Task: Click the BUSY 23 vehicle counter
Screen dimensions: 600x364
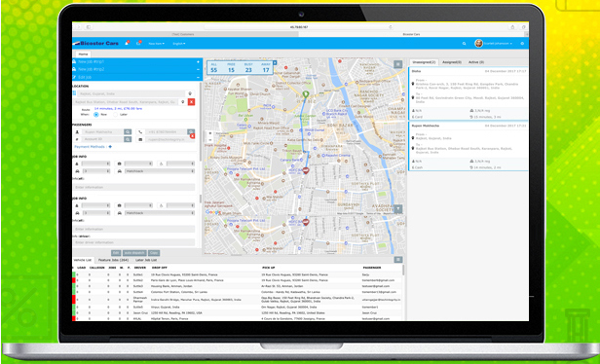Action: point(248,68)
